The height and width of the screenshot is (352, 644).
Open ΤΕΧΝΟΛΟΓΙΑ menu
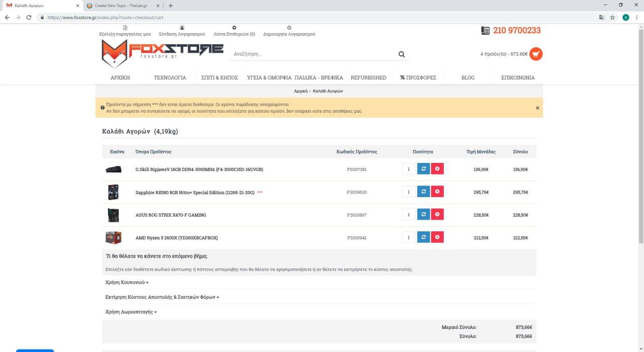point(170,77)
